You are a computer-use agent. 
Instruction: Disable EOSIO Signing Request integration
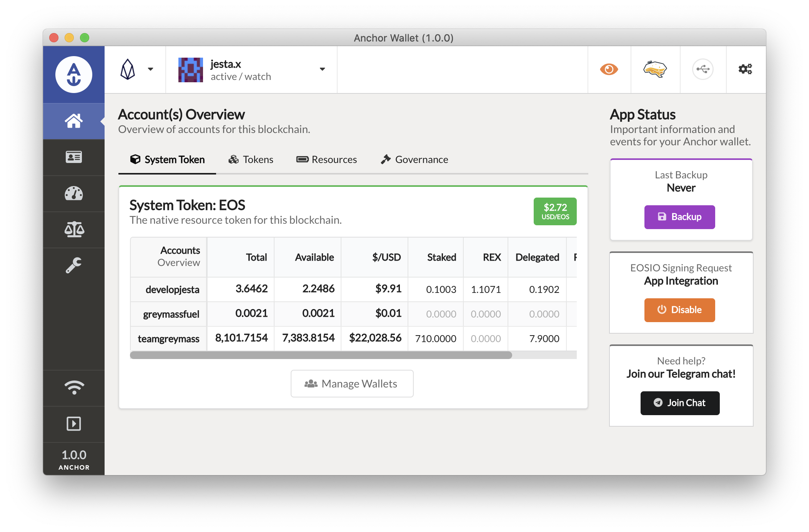[x=679, y=309]
